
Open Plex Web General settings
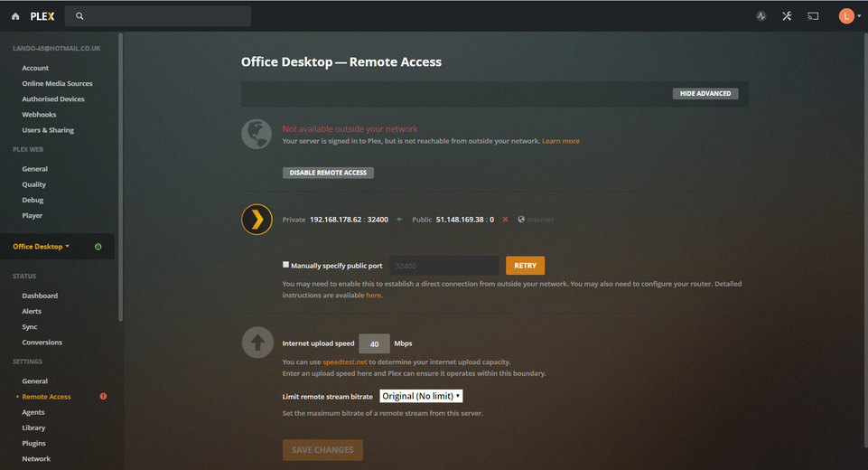tap(35, 168)
